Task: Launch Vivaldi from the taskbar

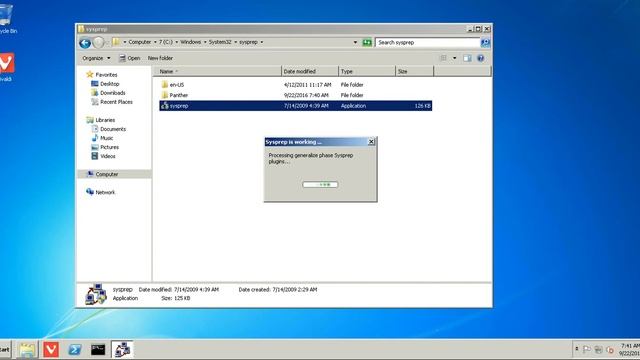Action: click(x=51, y=350)
